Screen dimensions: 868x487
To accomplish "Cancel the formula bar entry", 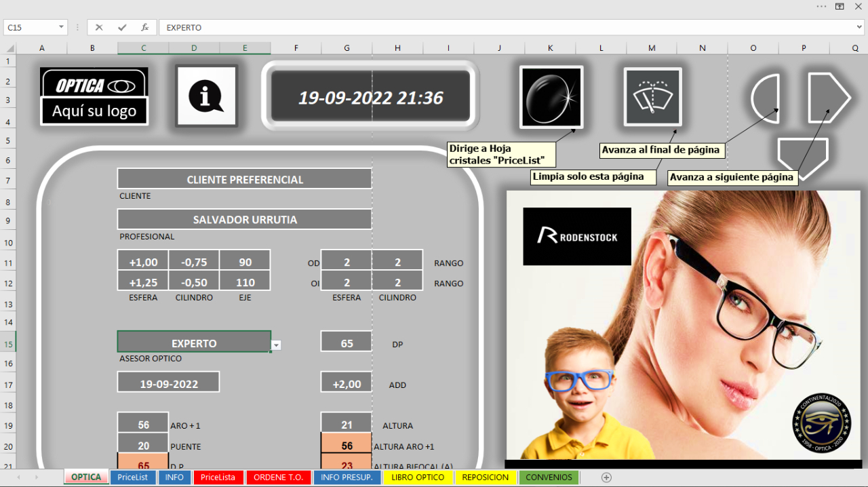I will coord(99,28).
